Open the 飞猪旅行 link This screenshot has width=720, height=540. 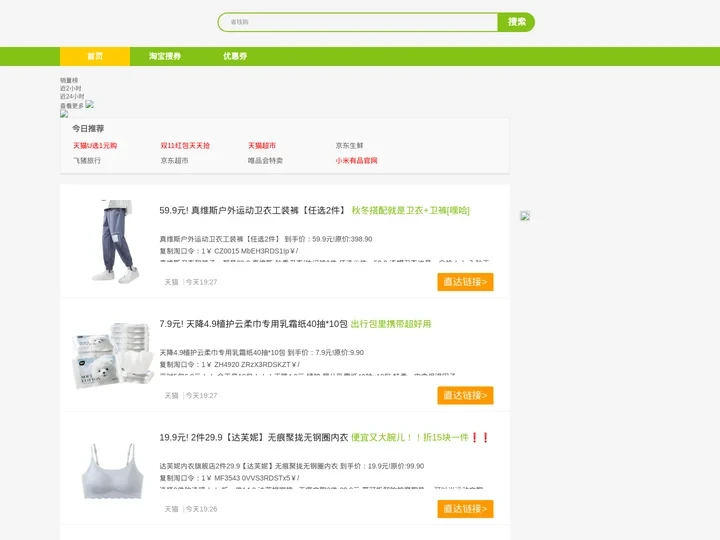(x=87, y=161)
